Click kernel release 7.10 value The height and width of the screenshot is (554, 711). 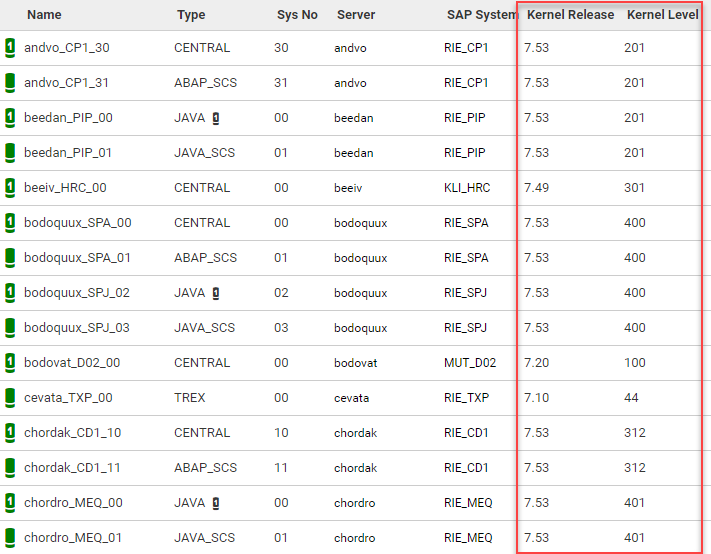[x=536, y=398]
